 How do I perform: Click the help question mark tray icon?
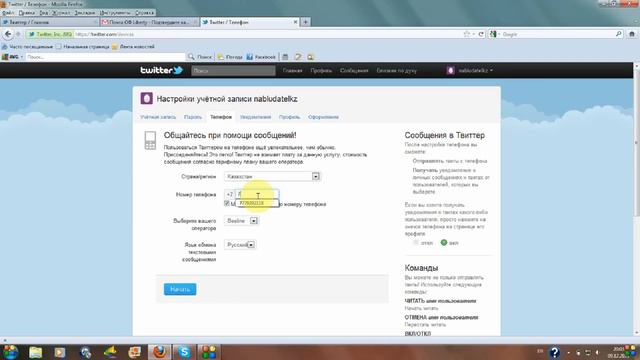coord(554,352)
